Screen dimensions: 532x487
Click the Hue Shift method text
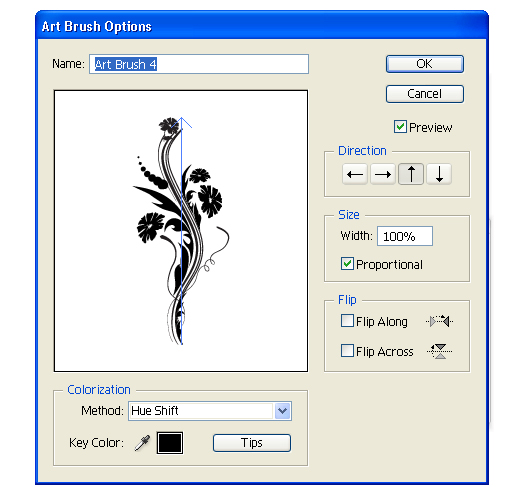click(155, 411)
